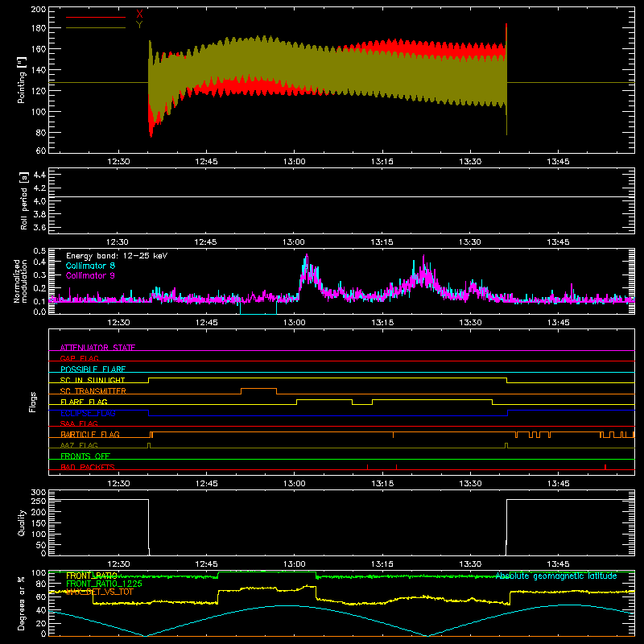Viewport: 644px width, 644px height.
Task: Click the 200 value on the Pointing axis
Action: [38, 10]
